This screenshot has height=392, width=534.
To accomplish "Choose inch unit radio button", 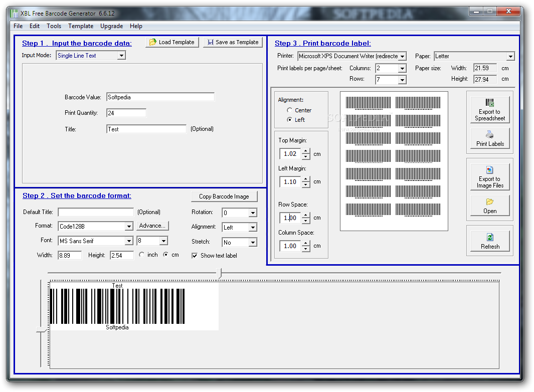I will coord(142,255).
